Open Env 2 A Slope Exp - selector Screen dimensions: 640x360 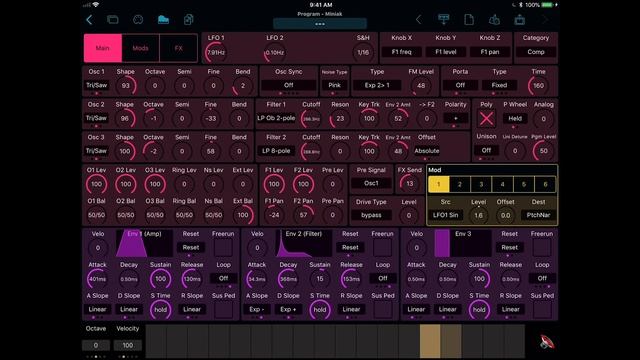coord(257,309)
